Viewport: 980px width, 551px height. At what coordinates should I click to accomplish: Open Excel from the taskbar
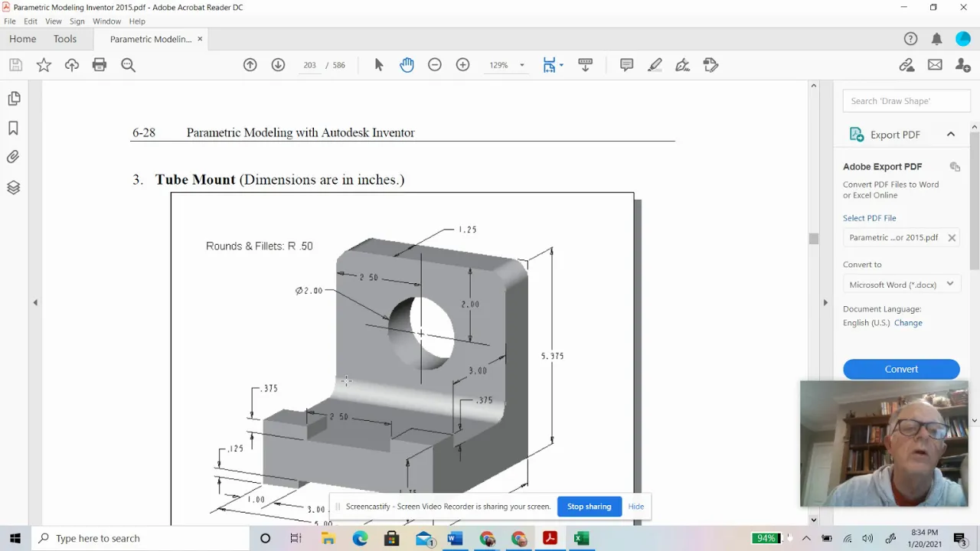581,538
